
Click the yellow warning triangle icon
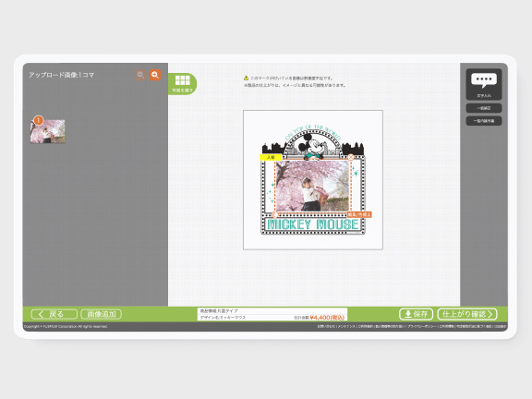(x=247, y=78)
